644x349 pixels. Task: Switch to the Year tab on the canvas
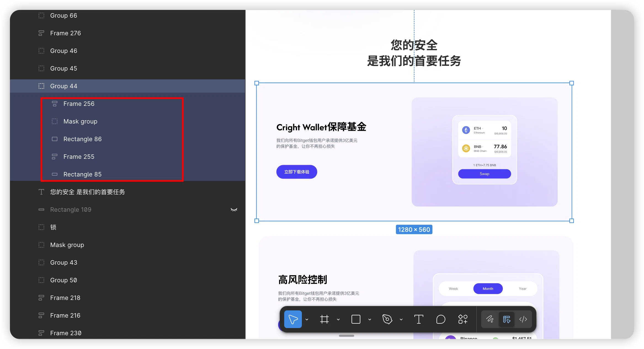pyautogui.click(x=523, y=289)
